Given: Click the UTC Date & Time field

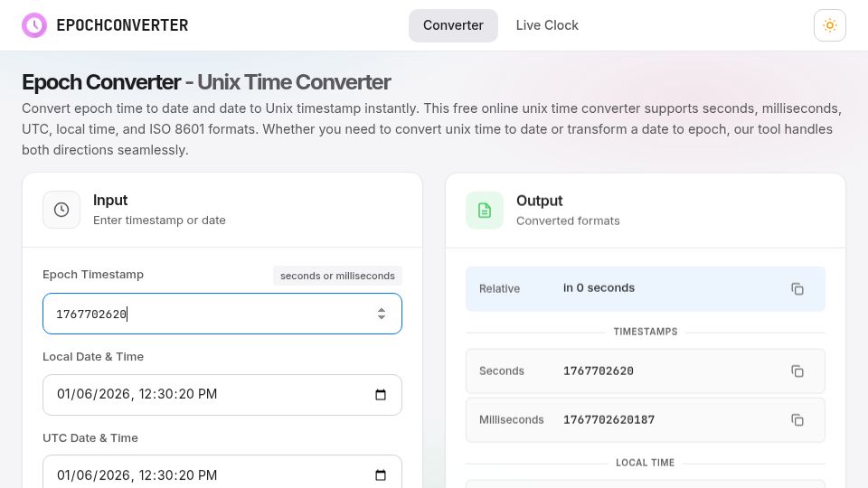Looking at the screenshot, I should (x=222, y=472).
